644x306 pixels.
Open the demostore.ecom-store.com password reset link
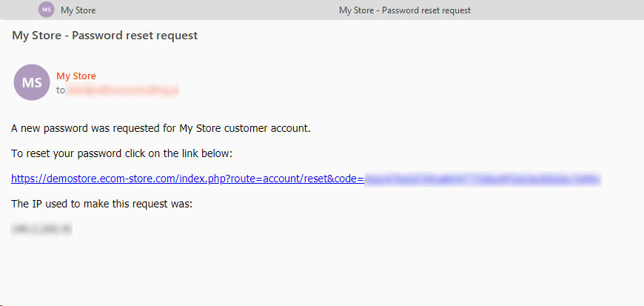306,179
